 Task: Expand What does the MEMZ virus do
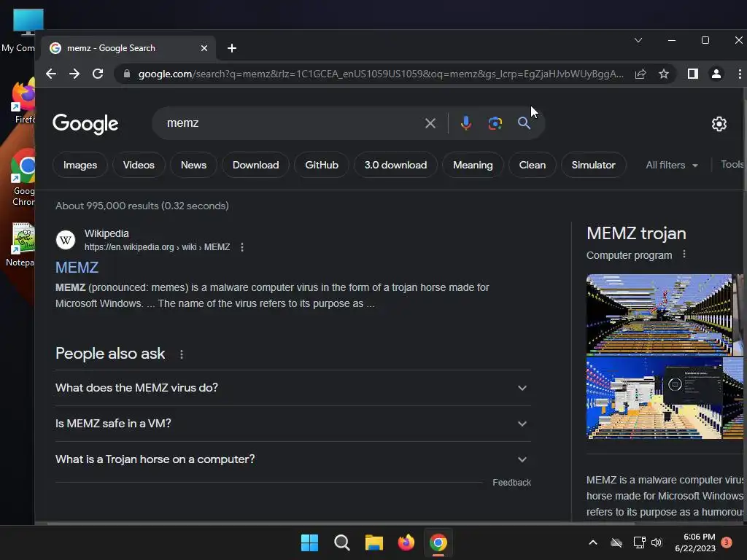click(x=293, y=388)
